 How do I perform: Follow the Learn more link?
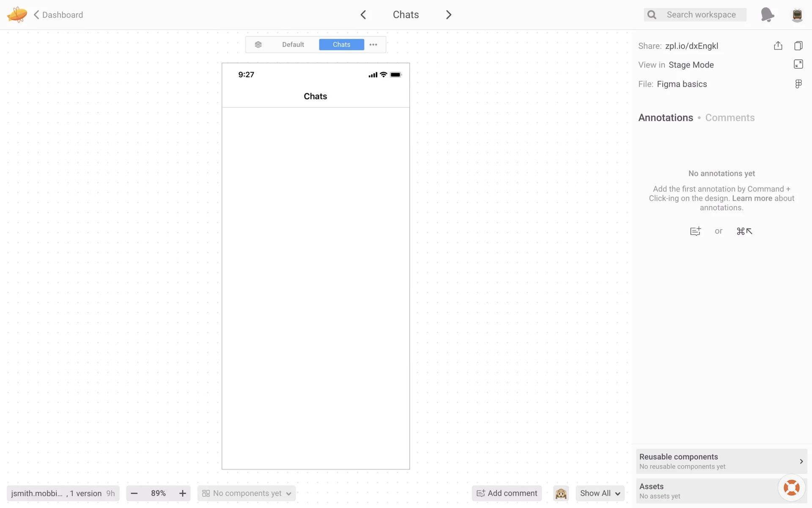tap(752, 198)
